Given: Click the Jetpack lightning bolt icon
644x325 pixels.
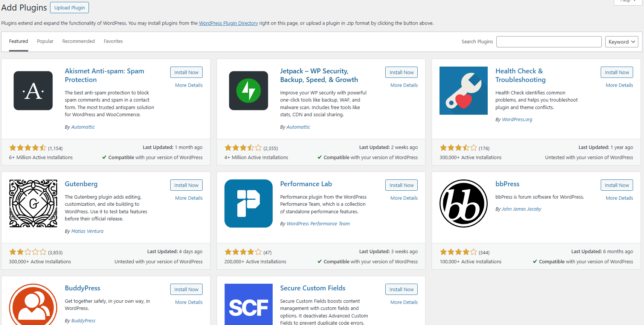Looking at the screenshot, I should (x=249, y=91).
